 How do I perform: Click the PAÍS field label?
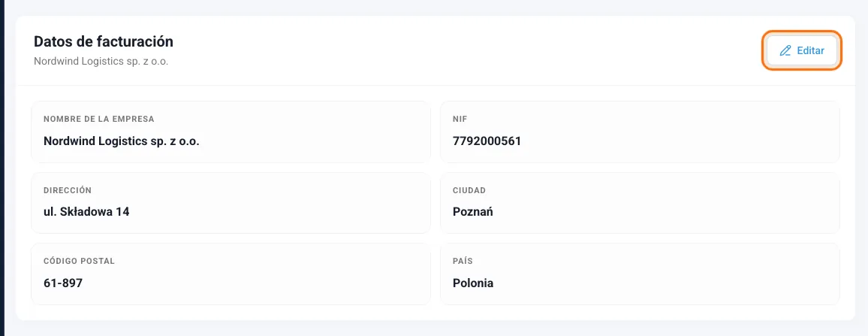(463, 261)
